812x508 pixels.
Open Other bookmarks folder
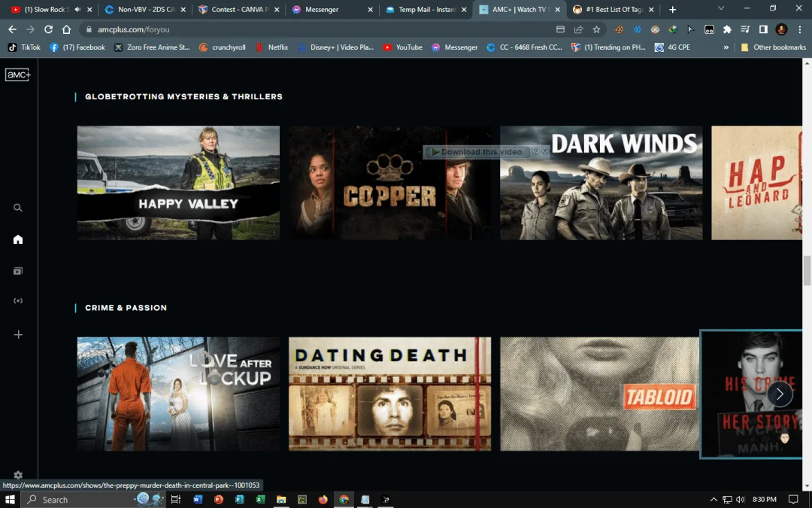point(773,47)
